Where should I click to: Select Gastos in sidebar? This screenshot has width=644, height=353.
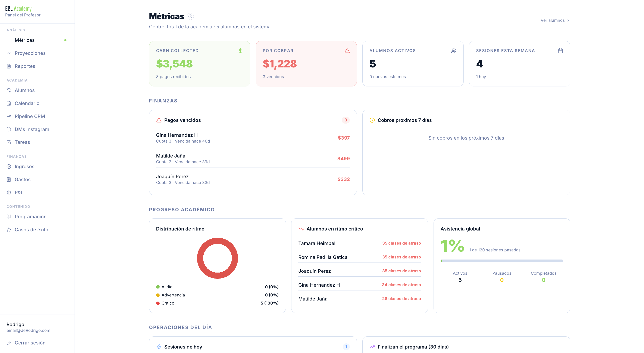(x=37, y=179)
